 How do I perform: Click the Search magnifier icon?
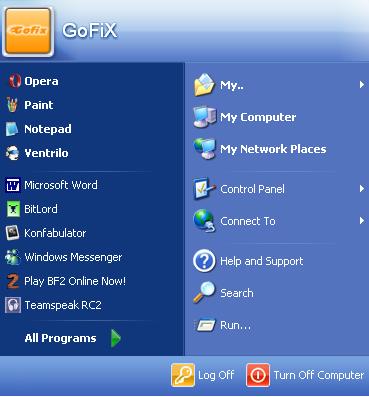(x=204, y=292)
